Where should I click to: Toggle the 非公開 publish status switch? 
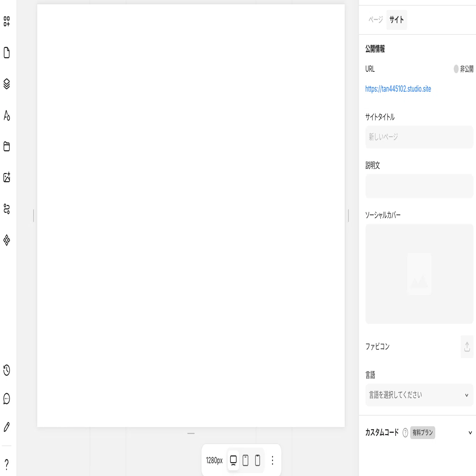pos(456,69)
